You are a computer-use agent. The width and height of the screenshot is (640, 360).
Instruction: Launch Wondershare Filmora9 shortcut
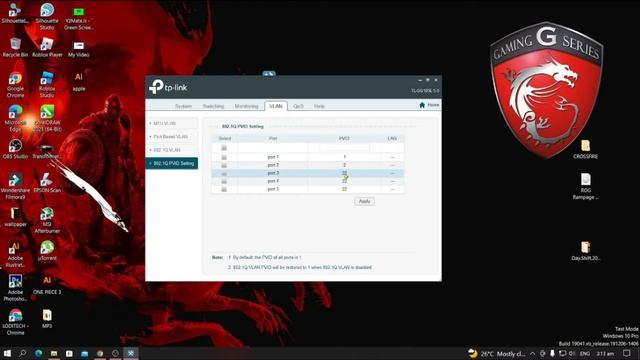pos(15,186)
